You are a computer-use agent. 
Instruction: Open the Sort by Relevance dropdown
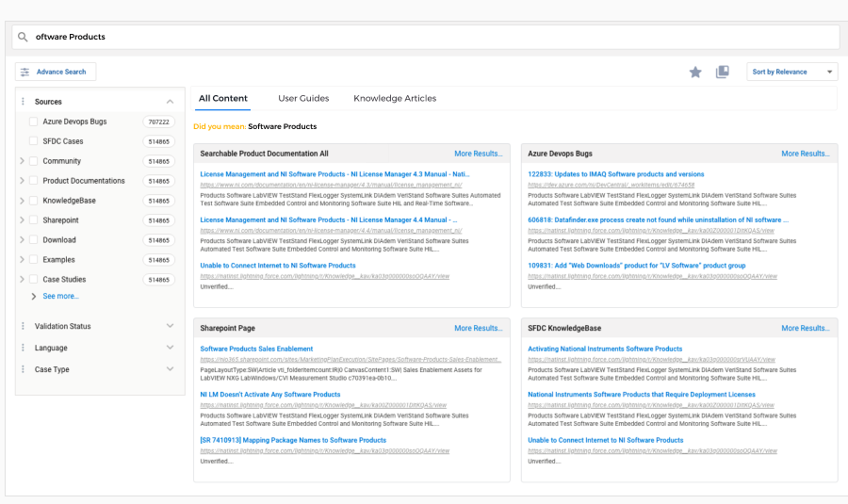(x=791, y=72)
